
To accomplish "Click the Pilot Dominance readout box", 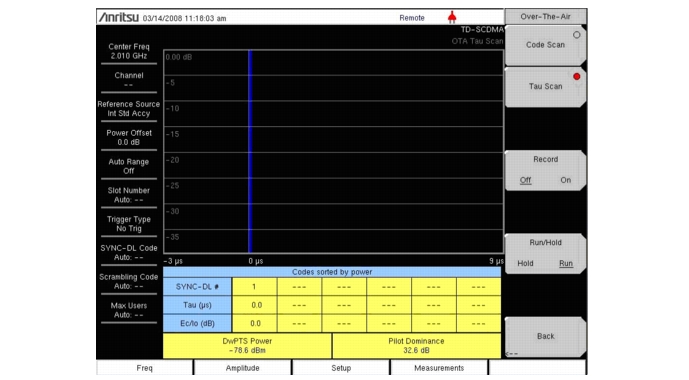I will click(x=416, y=346).
